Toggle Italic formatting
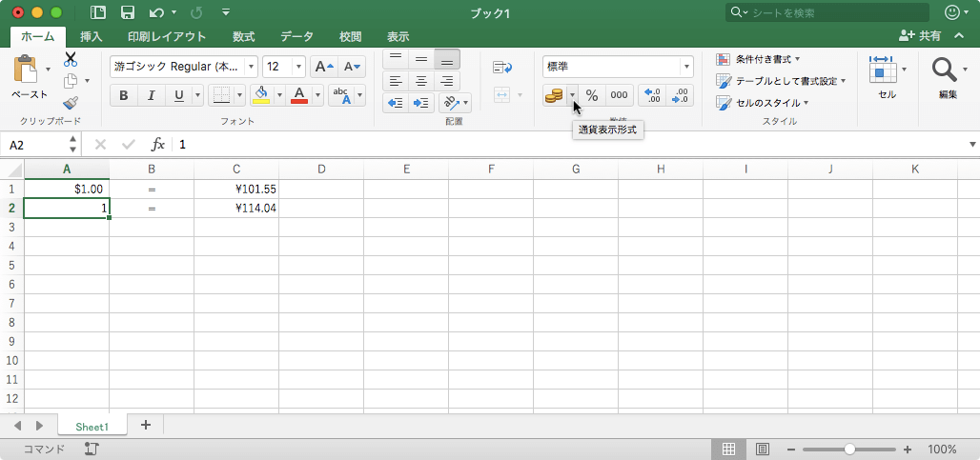 click(x=151, y=95)
